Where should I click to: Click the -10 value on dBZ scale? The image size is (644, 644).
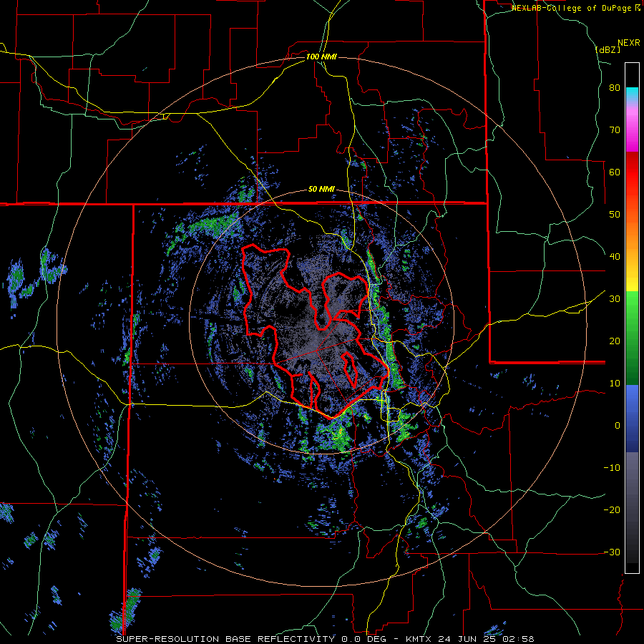pyautogui.click(x=612, y=467)
